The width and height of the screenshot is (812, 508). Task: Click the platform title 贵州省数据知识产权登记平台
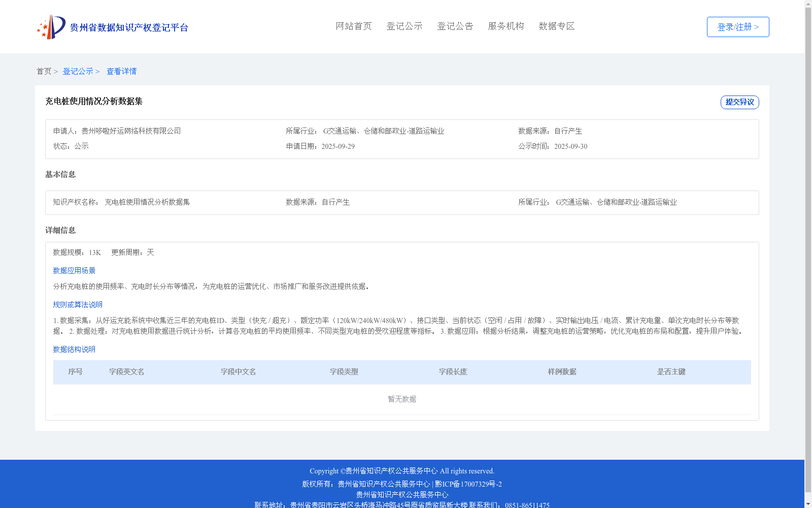coord(129,28)
